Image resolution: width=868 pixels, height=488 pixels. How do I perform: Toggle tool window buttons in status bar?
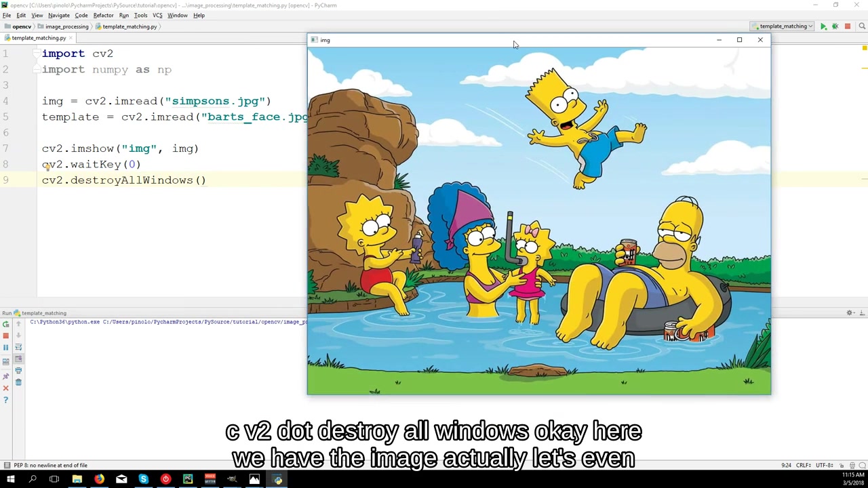(x=7, y=466)
